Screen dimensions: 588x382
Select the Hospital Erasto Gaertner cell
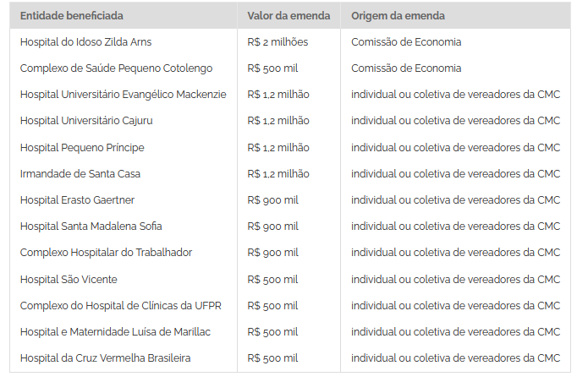tap(77, 200)
